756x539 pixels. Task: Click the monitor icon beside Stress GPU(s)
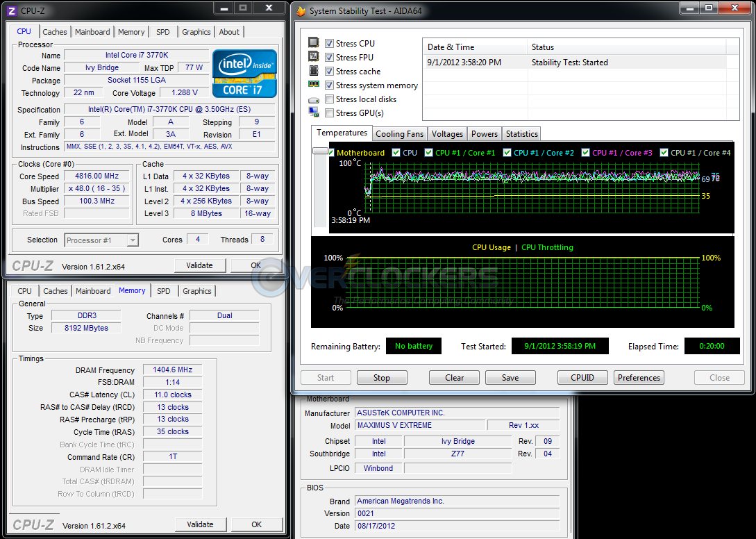tap(314, 113)
